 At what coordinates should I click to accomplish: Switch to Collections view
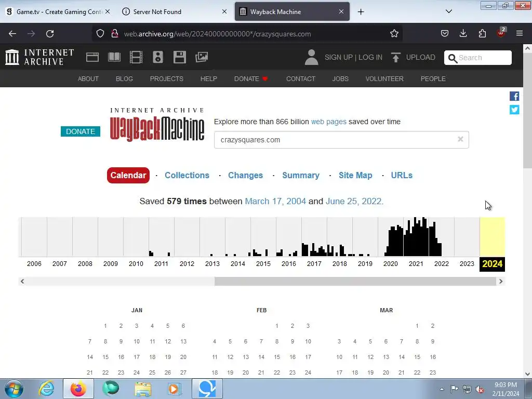pyautogui.click(x=187, y=175)
